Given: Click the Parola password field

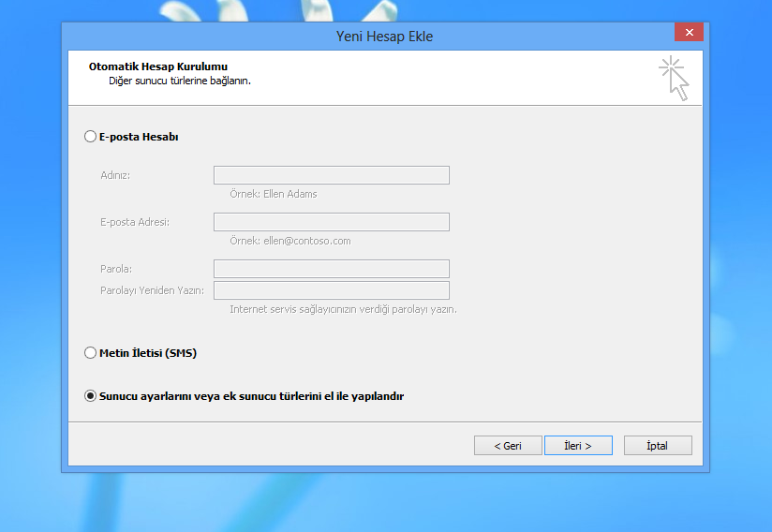Looking at the screenshot, I should click(331, 269).
